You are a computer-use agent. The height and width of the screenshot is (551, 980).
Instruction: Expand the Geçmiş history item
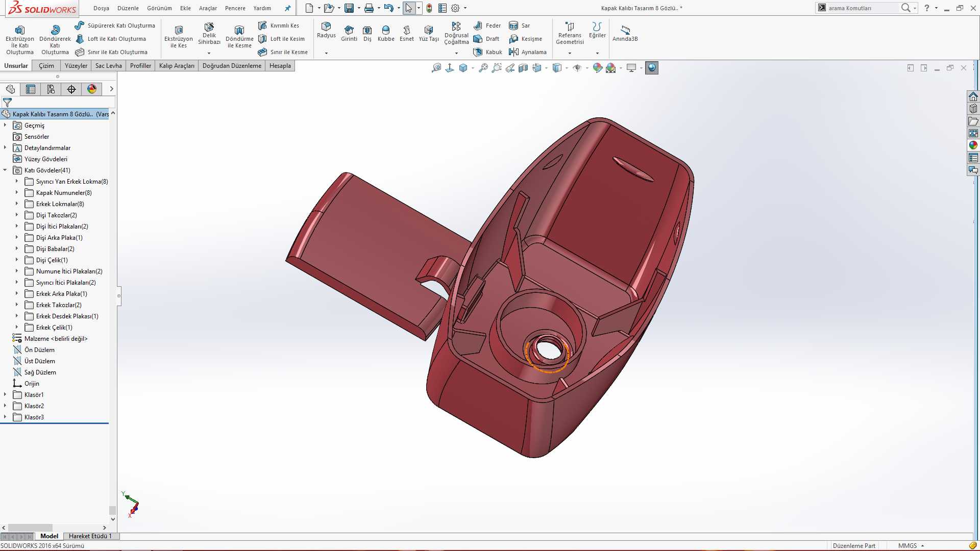pyautogui.click(x=5, y=126)
